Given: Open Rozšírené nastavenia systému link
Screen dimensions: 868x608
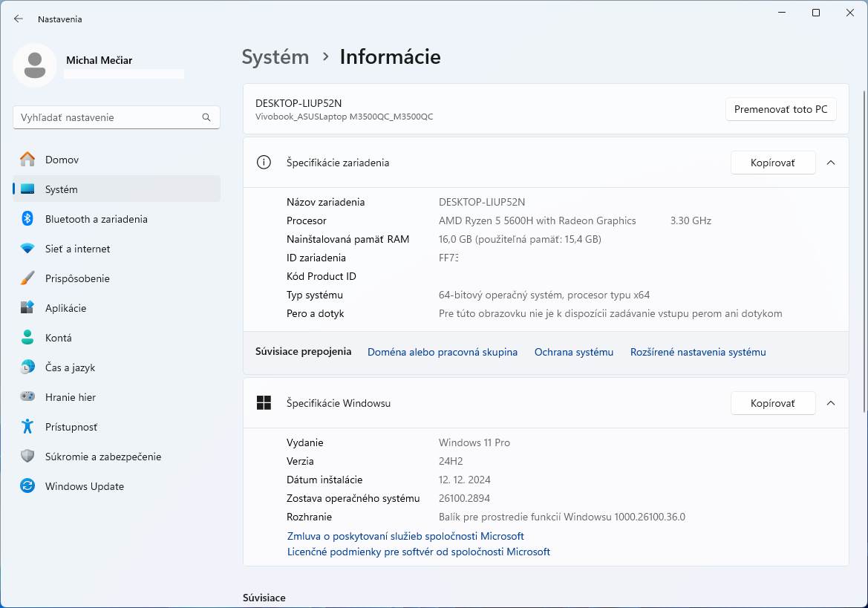Looking at the screenshot, I should click(698, 352).
